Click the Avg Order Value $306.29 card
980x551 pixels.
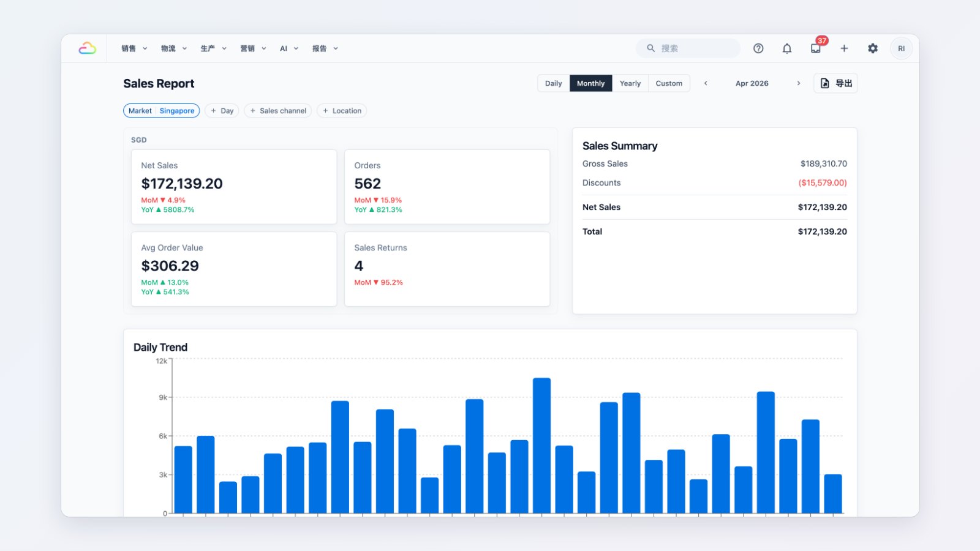[234, 269]
